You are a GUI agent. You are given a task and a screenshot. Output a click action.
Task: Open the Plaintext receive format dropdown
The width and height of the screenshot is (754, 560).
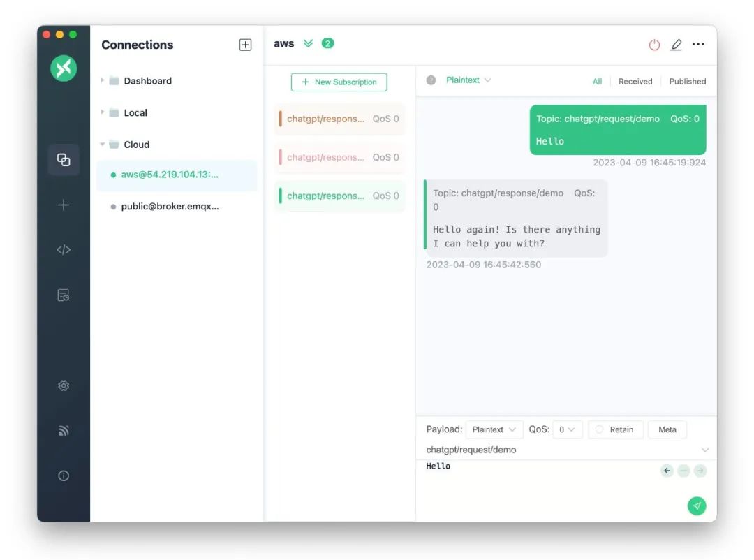[468, 80]
